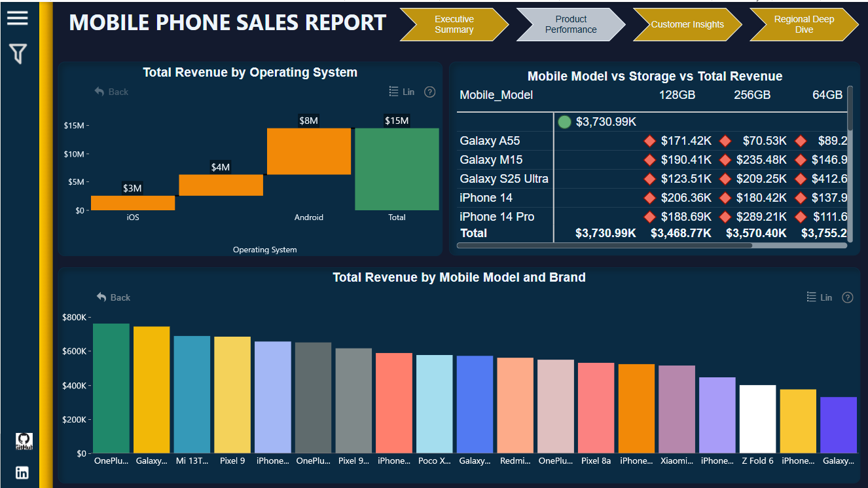Open the hamburger menu icon
Screen dimensions: 868x488
click(18, 18)
